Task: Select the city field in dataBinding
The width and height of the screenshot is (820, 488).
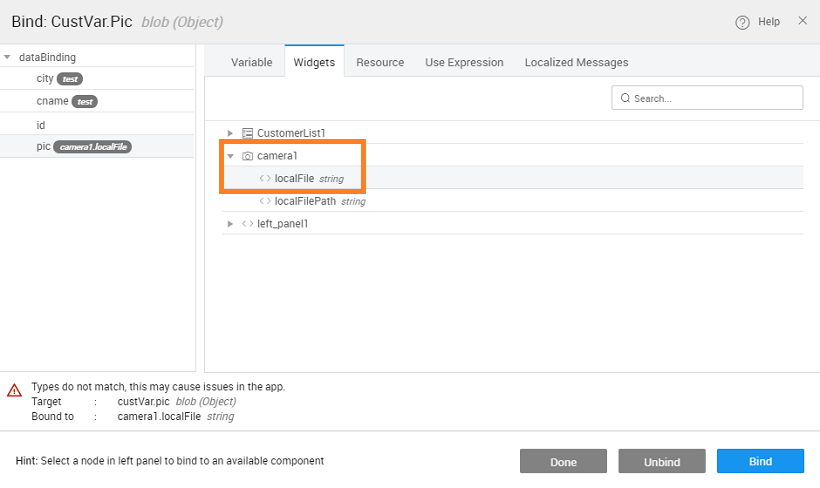Action: click(x=44, y=79)
